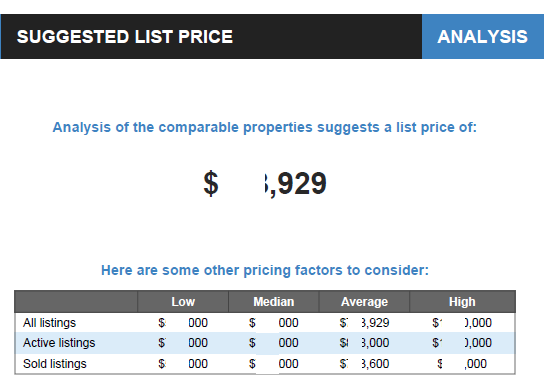Click Active listings Average value cell
556x386 pixels.
(364, 343)
